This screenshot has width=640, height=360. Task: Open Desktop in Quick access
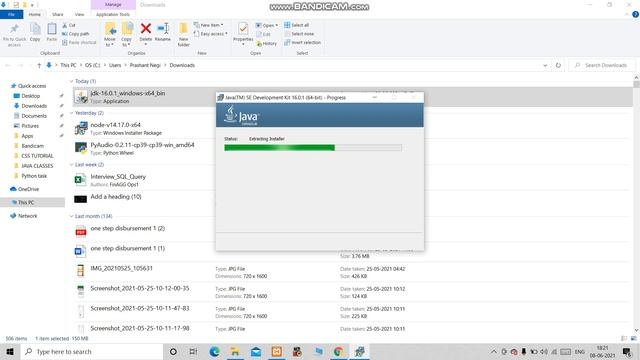(31, 96)
